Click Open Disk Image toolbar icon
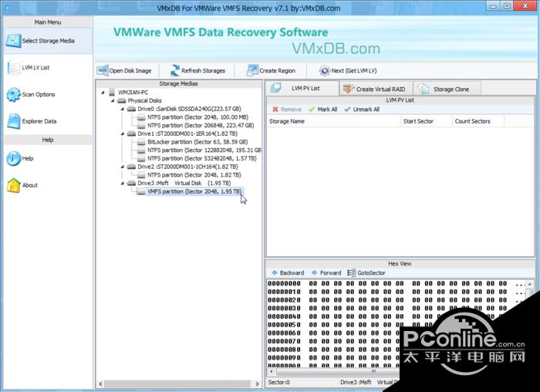This screenshot has width=540, height=392. click(103, 71)
